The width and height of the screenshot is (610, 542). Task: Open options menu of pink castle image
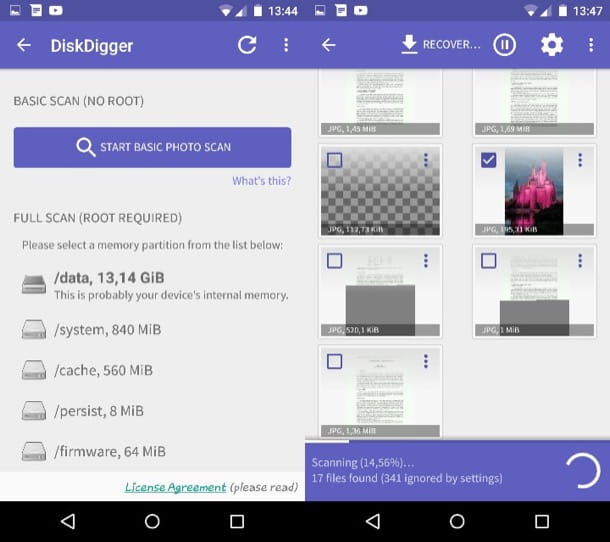[580, 160]
